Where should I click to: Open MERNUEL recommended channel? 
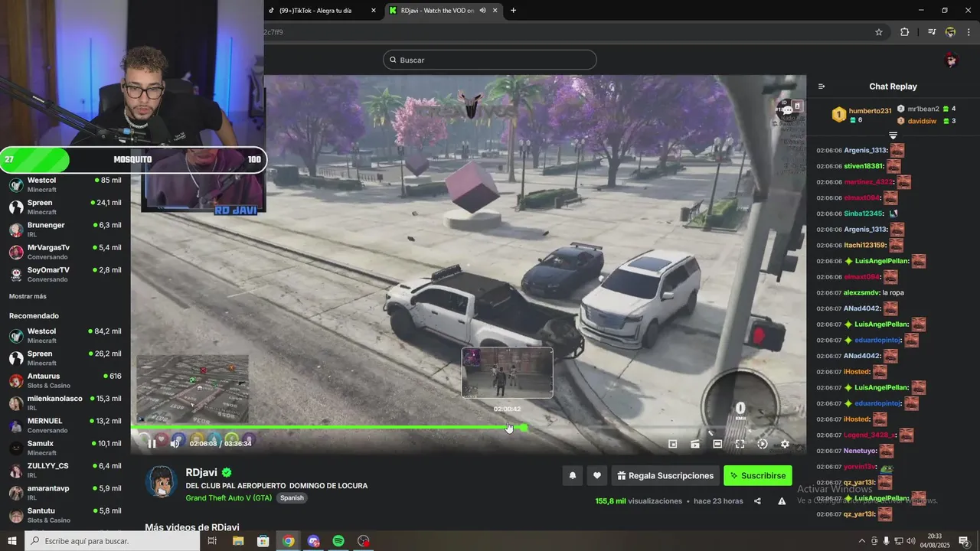(x=65, y=425)
